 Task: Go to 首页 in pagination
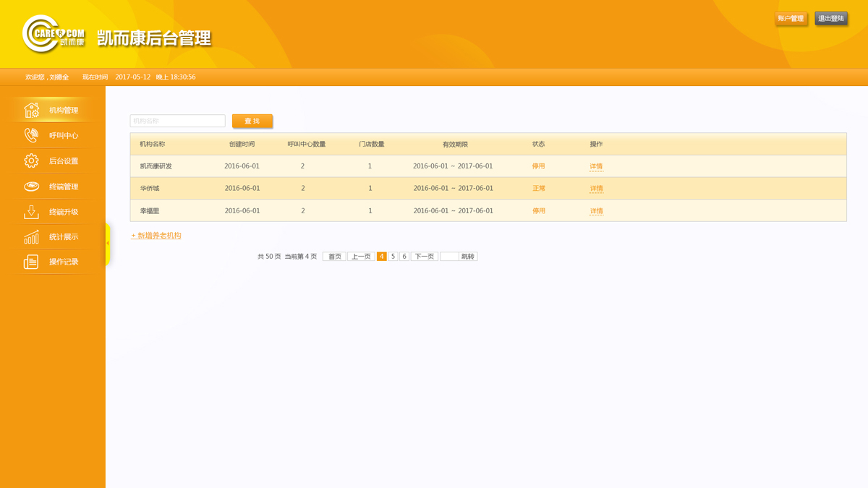tap(334, 257)
